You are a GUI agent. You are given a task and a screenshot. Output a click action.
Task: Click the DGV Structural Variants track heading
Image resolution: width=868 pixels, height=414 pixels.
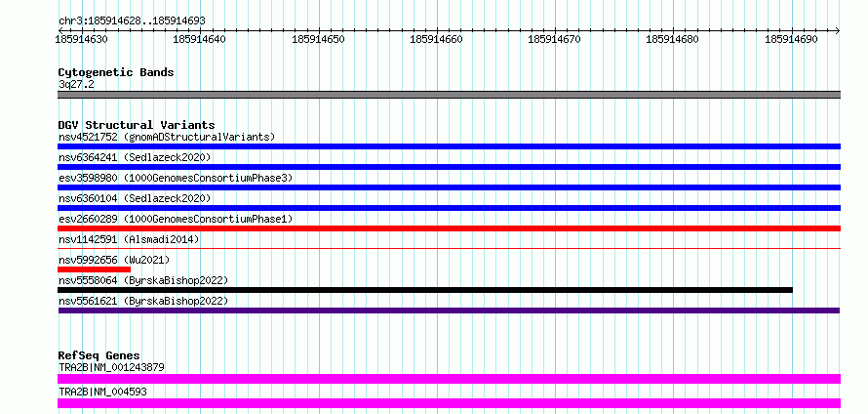137,125
